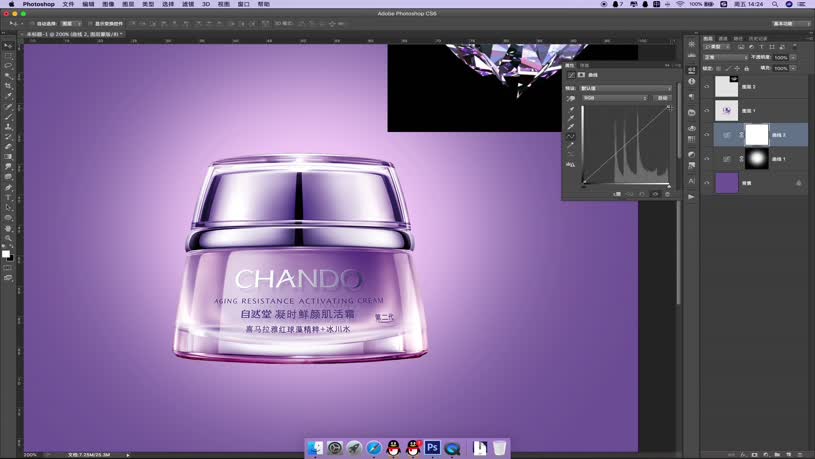Image resolution: width=815 pixels, height=459 pixels.
Task: Select the Zoom tool in toolbox
Action: coord(8,238)
